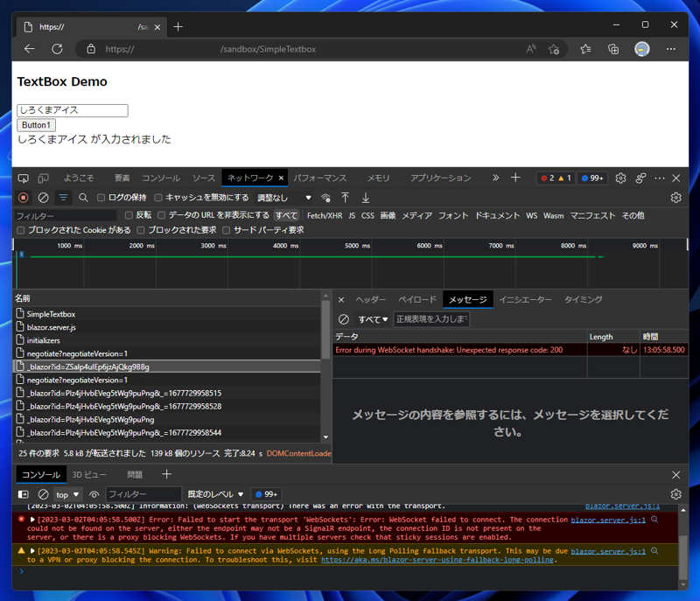Open console settings gear
Viewport: 700px width, 601px height.
pos(675,494)
